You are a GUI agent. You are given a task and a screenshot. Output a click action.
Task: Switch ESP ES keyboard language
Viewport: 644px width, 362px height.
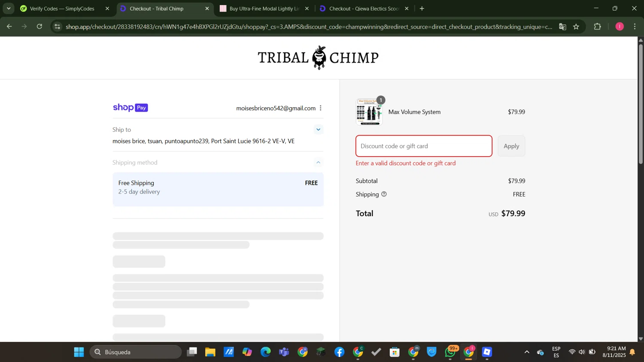tap(556, 352)
